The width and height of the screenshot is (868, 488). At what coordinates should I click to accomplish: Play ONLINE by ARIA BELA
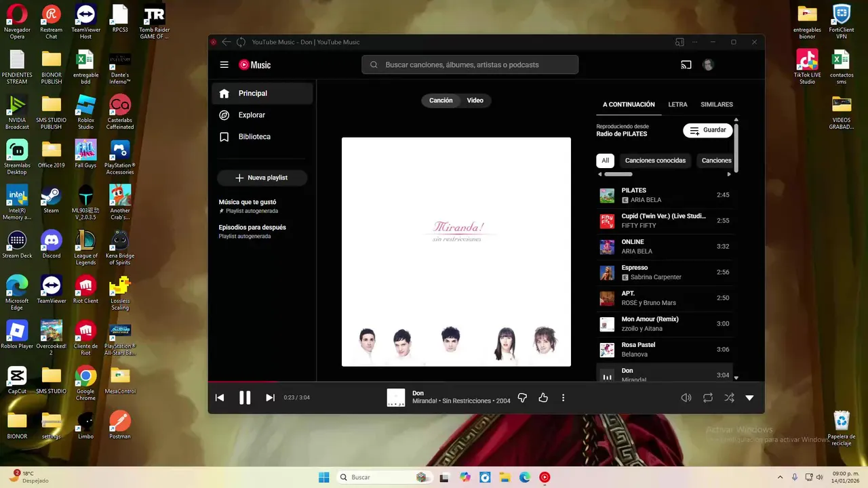pyautogui.click(x=665, y=247)
